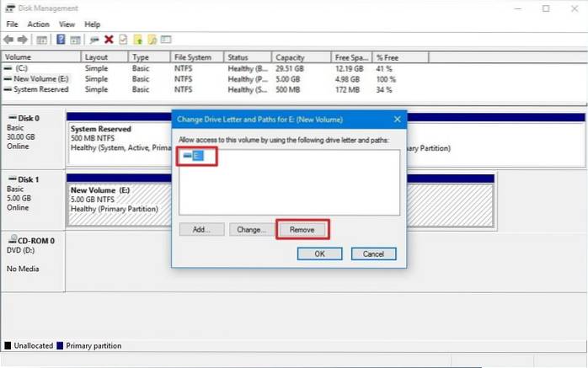Click the Add... button
Screen dimensions: 588x368
[202, 229]
